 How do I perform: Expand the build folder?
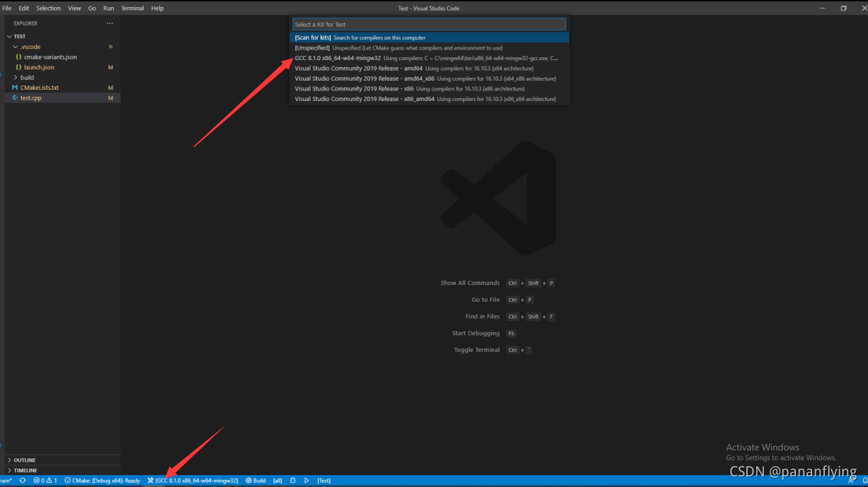62,77
